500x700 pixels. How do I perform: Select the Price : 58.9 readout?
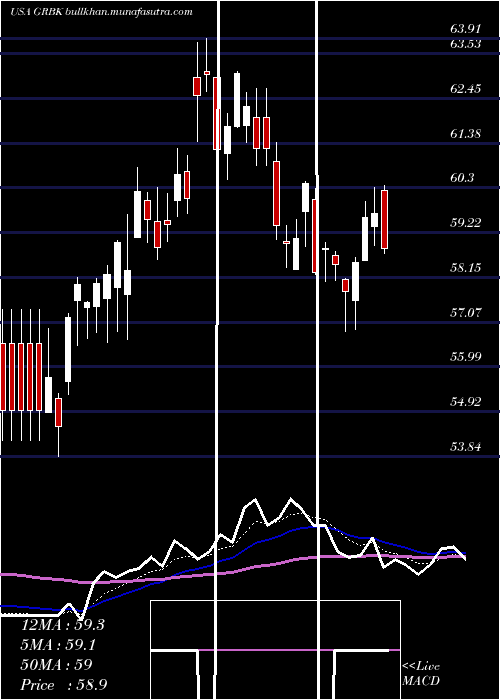64,685
